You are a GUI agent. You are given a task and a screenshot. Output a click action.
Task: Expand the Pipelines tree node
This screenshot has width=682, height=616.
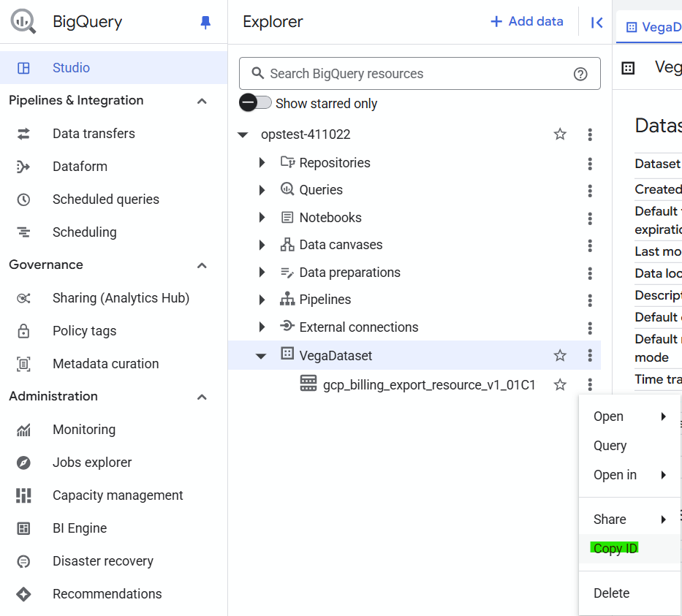262,300
